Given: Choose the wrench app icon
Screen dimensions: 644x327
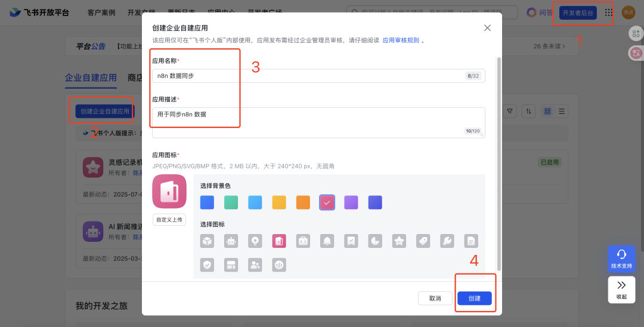Looking at the screenshot, I should [x=447, y=241].
